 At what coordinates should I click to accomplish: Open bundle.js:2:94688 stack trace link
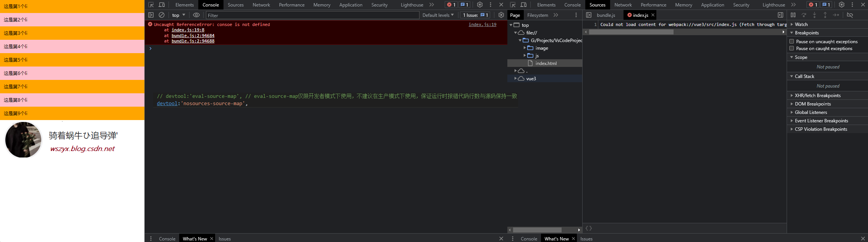pos(193,41)
